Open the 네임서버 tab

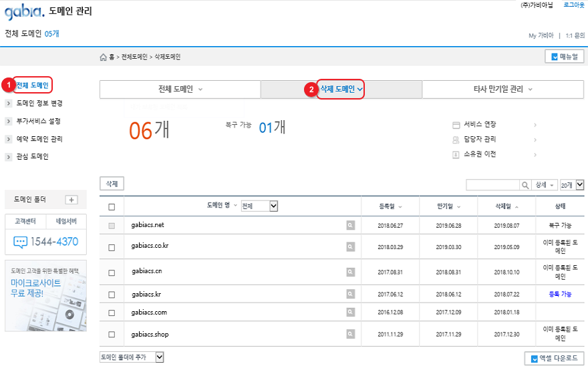[x=66, y=222]
